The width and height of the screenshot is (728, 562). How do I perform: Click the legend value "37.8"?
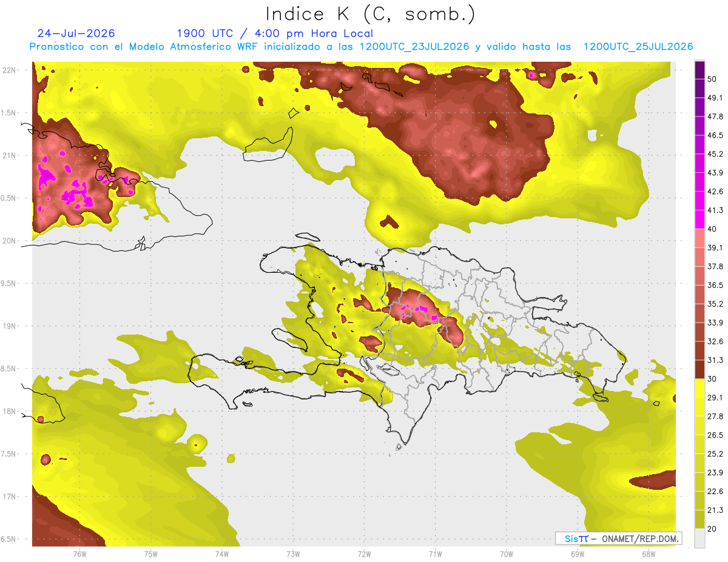coord(715,266)
